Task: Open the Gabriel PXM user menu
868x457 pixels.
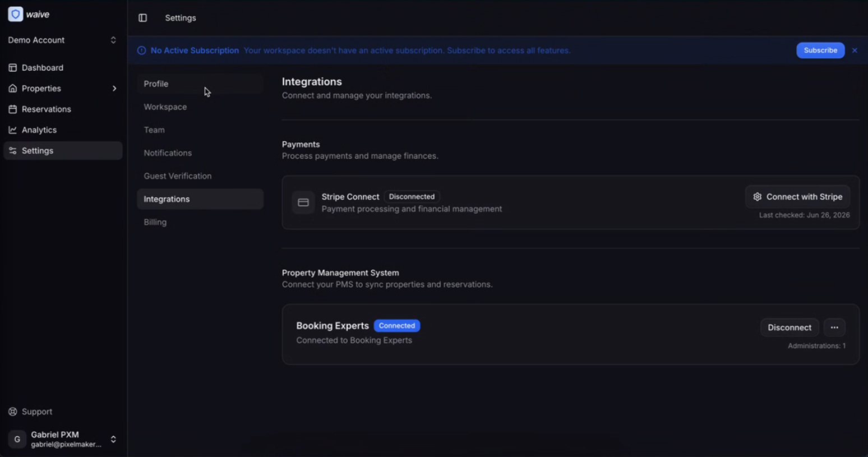Action: [x=62, y=439]
